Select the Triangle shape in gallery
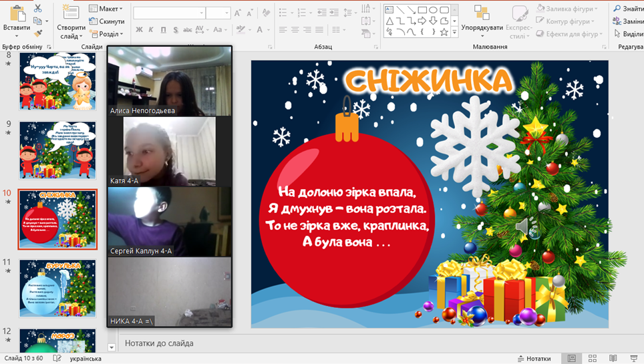The image size is (644, 364). tap(389, 21)
